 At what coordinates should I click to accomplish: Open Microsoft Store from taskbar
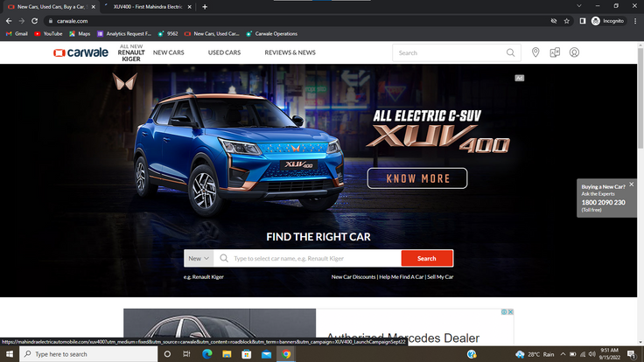(247, 354)
